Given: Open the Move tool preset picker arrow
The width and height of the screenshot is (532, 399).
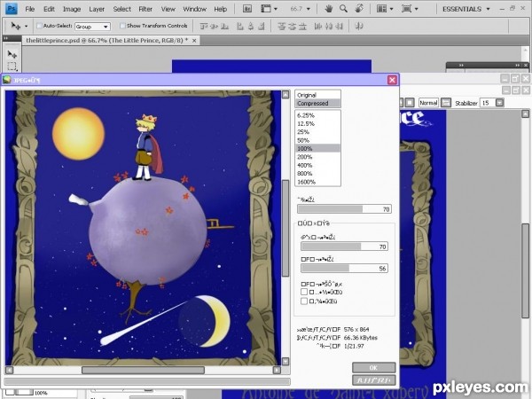Looking at the screenshot, I should pos(26,26).
